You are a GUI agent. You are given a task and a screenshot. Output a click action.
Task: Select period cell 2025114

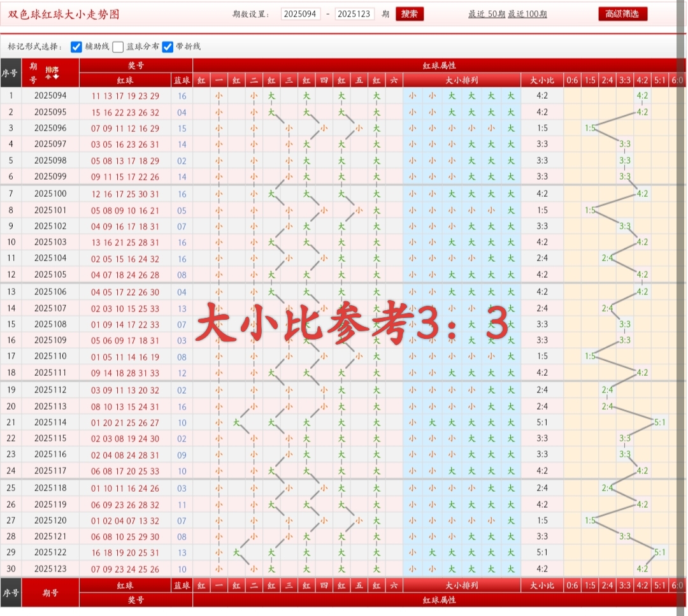[x=50, y=422]
